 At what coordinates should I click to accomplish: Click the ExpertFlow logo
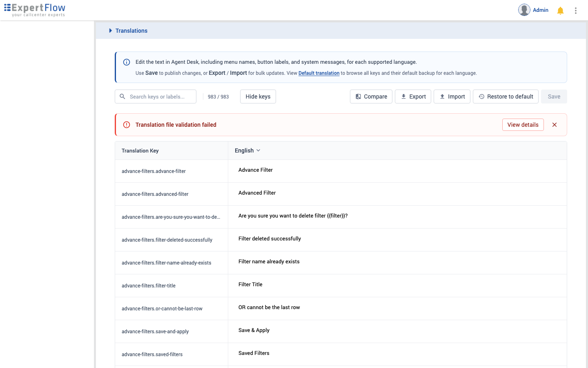(x=35, y=10)
